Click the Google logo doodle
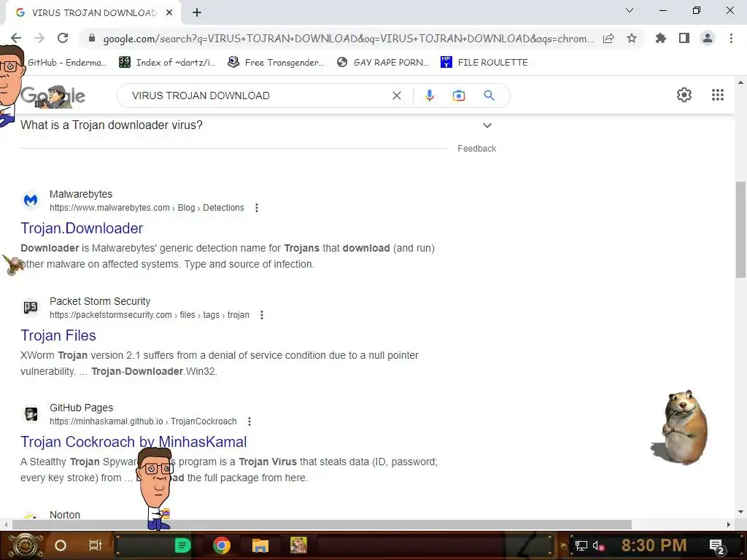 (53, 96)
